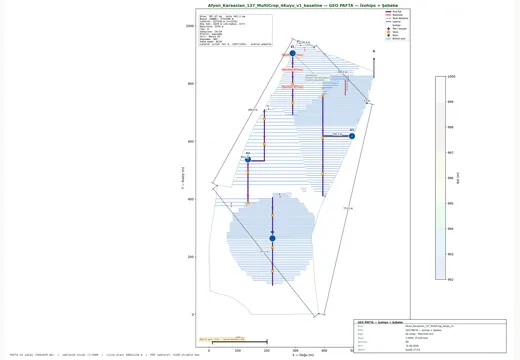Click the y-axis tick label 800
520x360 pixels.
point(191,84)
